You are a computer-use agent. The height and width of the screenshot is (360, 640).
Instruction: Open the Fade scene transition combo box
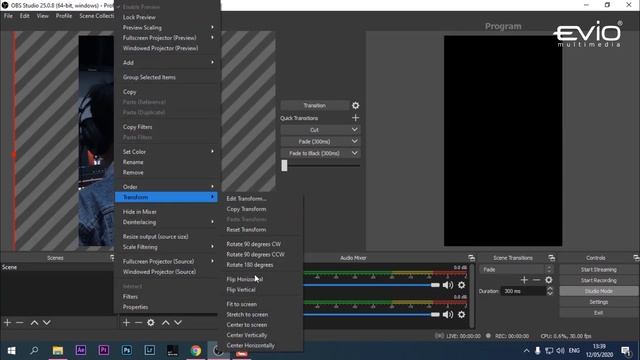(x=516, y=269)
